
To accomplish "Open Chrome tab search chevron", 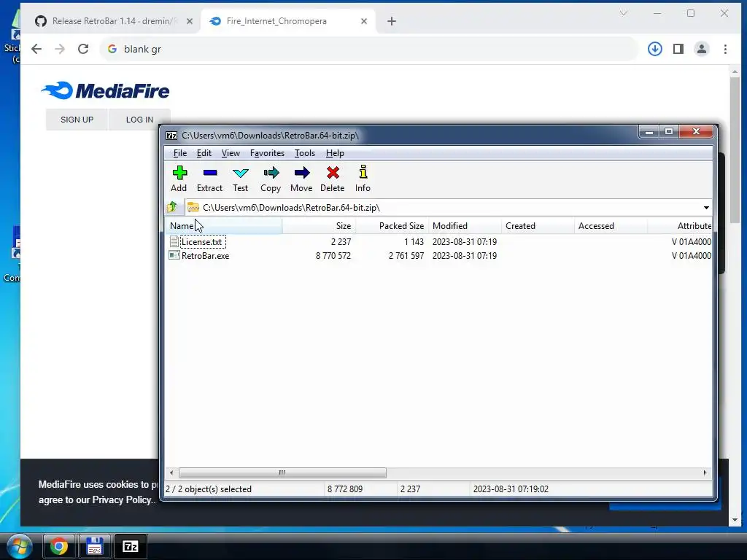I will click(624, 13).
